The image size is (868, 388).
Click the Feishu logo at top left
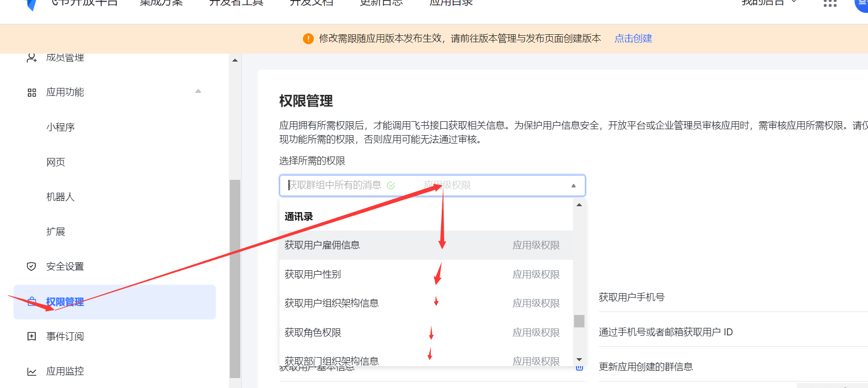click(x=31, y=4)
